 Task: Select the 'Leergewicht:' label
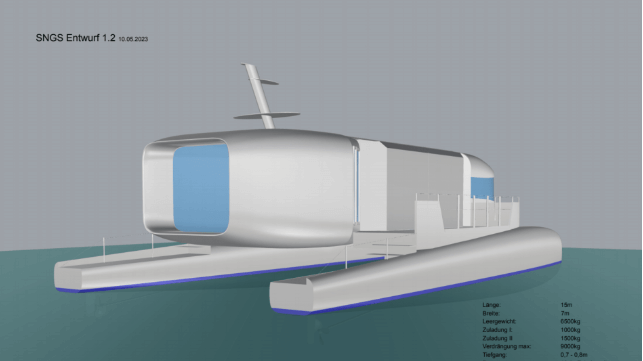pyautogui.click(x=499, y=322)
